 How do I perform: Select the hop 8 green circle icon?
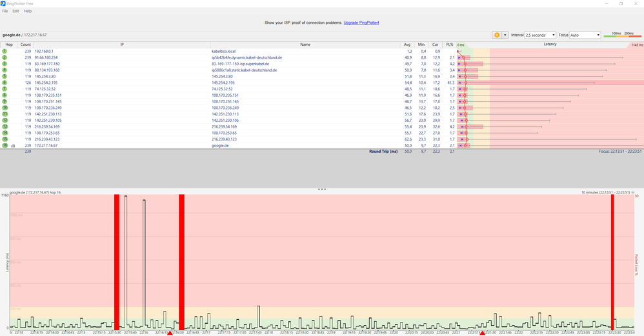(5, 95)
